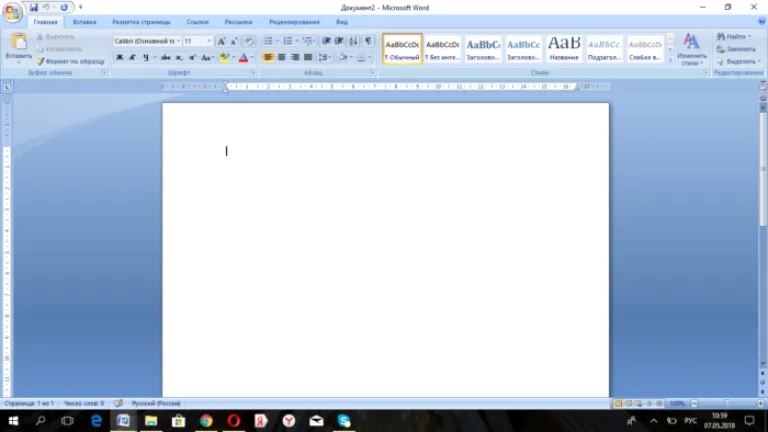
Task: Open Google Chrome from the taskbar
Action: point(206,421)
